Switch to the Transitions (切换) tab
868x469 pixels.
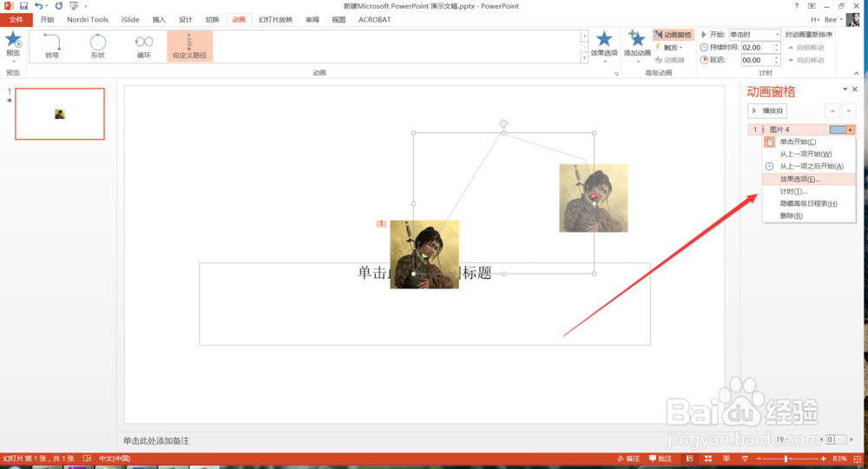[212, 19]
